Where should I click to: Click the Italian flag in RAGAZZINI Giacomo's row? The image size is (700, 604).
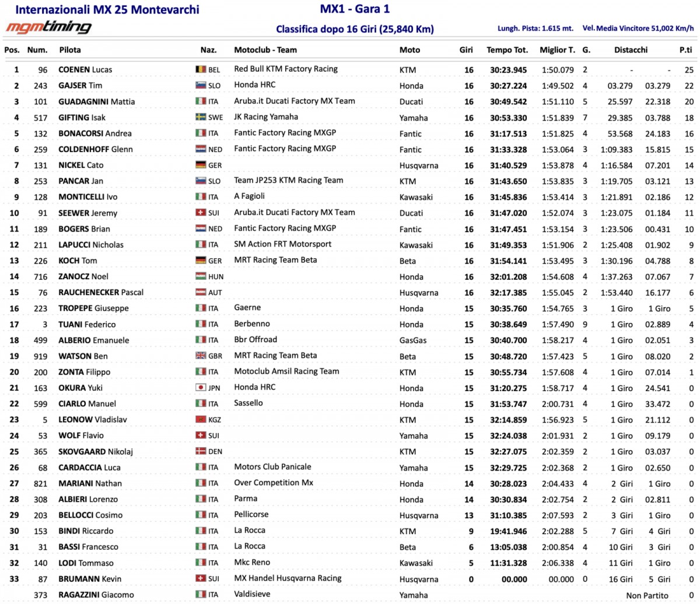tap(201, 595)
